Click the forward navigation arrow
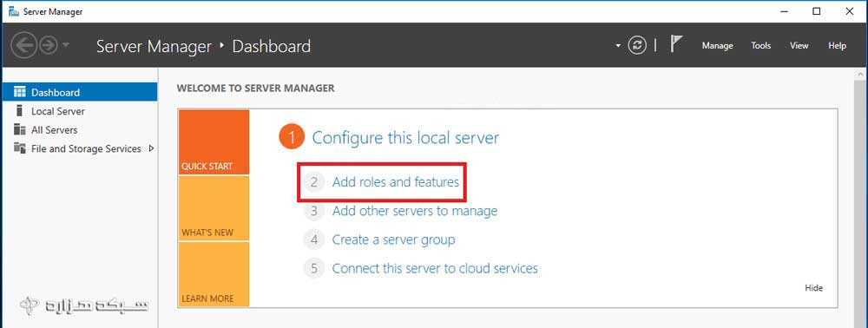 [49, 45]
